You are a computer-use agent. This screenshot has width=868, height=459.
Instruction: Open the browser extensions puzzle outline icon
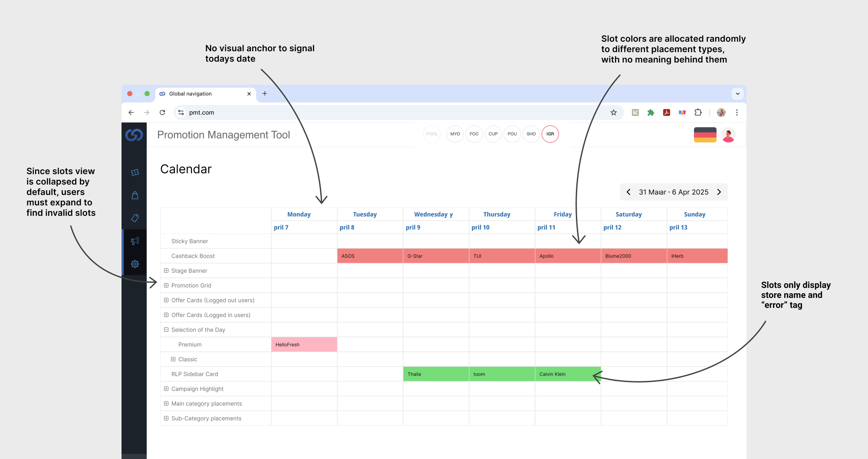point(698,112)
